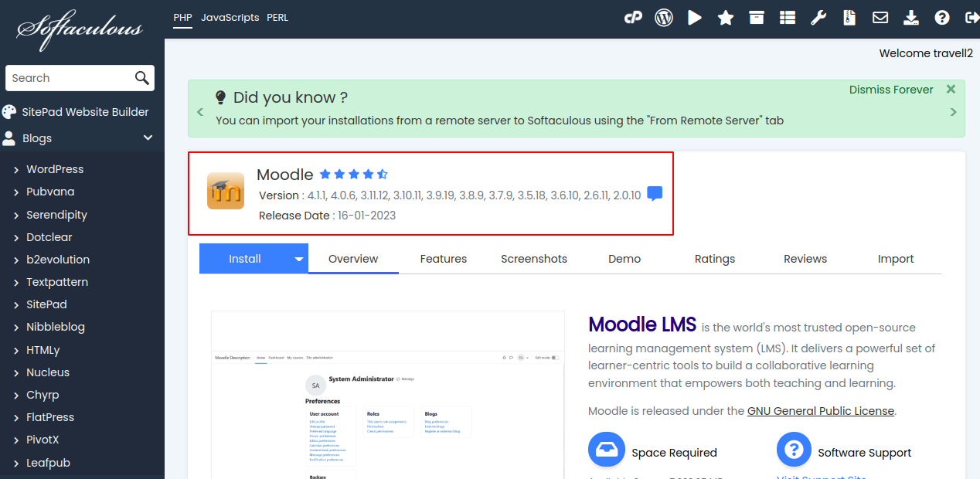Click the Moodle star rating
Screen dimensions: 980x479
point(354,174)
